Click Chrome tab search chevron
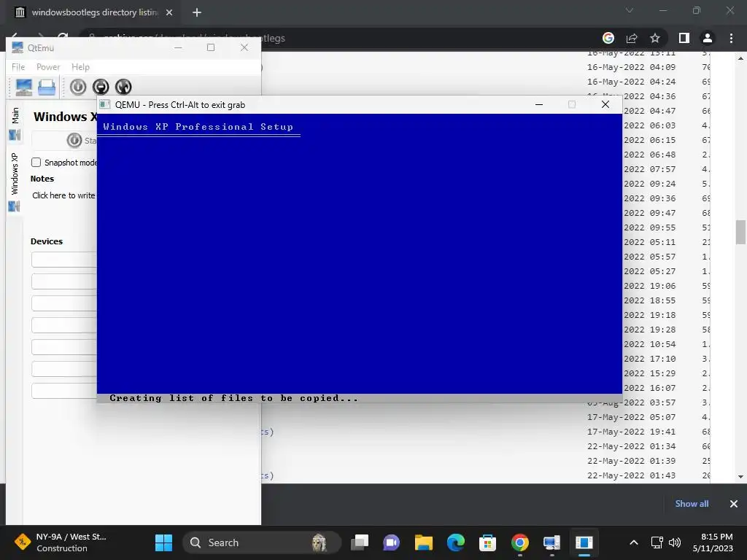Viewport: 747px width, 560px height. tap(630, 10)
